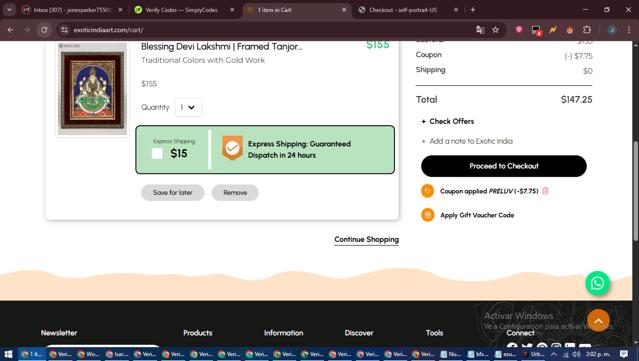Open a new browser tab
The image size is (639, 361).
pos(473,10)
